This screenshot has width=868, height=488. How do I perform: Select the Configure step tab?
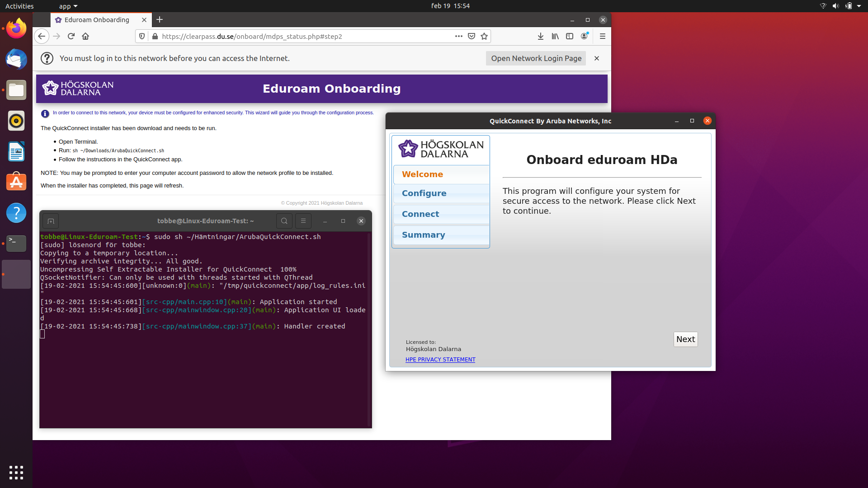coord(424,193)
